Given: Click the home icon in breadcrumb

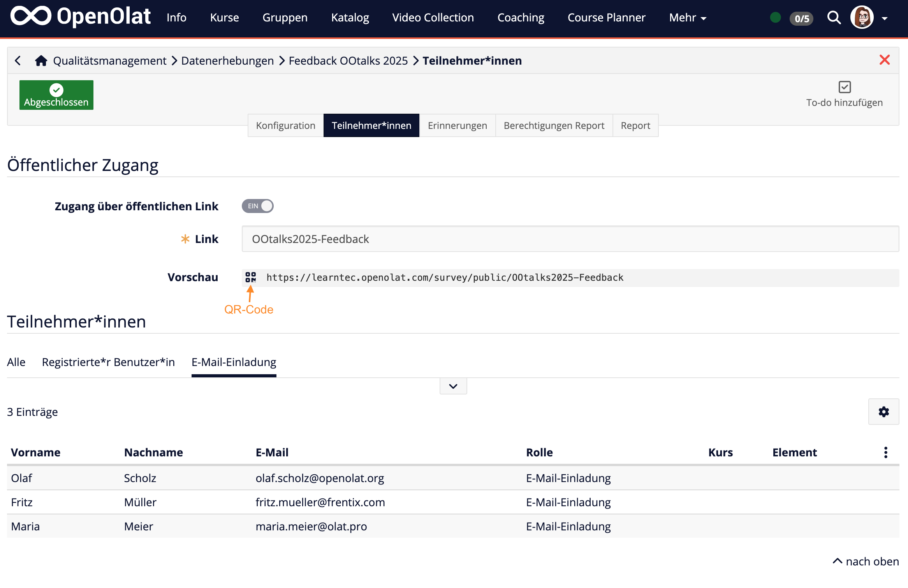Looking at the screenshot, I should coord(41,61).
